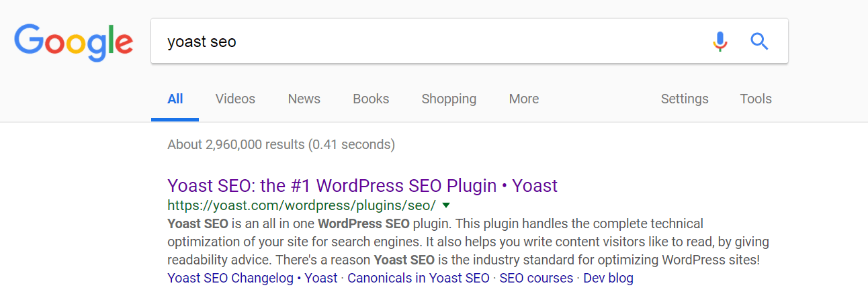
Task: Open the "Yoast SEO: the #1 WordPress SEO Plugin" result
Action: [362, 185]
